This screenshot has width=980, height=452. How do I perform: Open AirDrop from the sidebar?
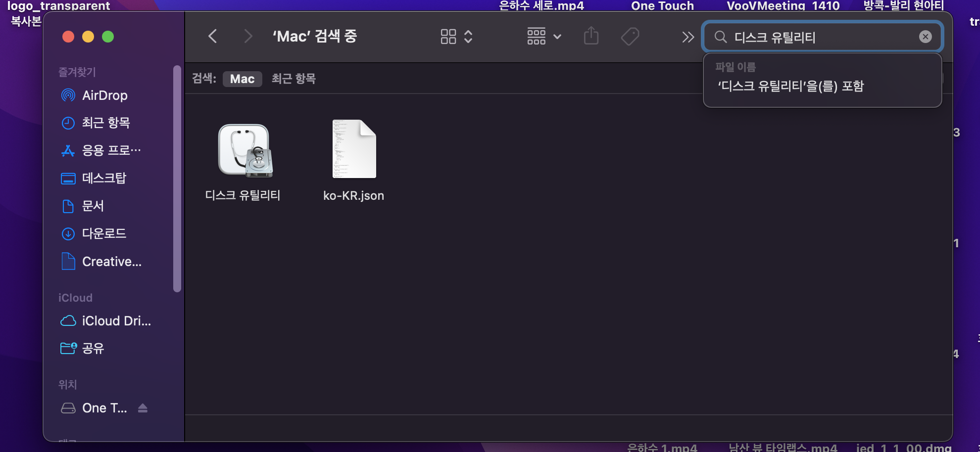tap(105, 95)
